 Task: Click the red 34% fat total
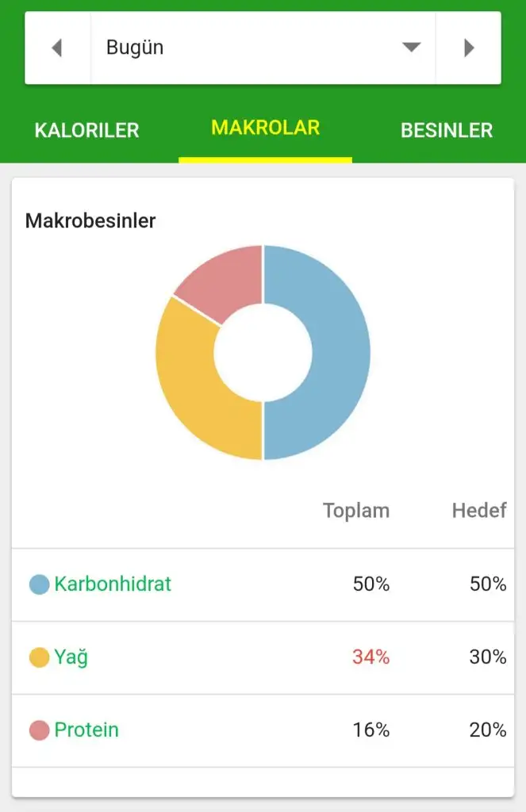pos(371,657)
